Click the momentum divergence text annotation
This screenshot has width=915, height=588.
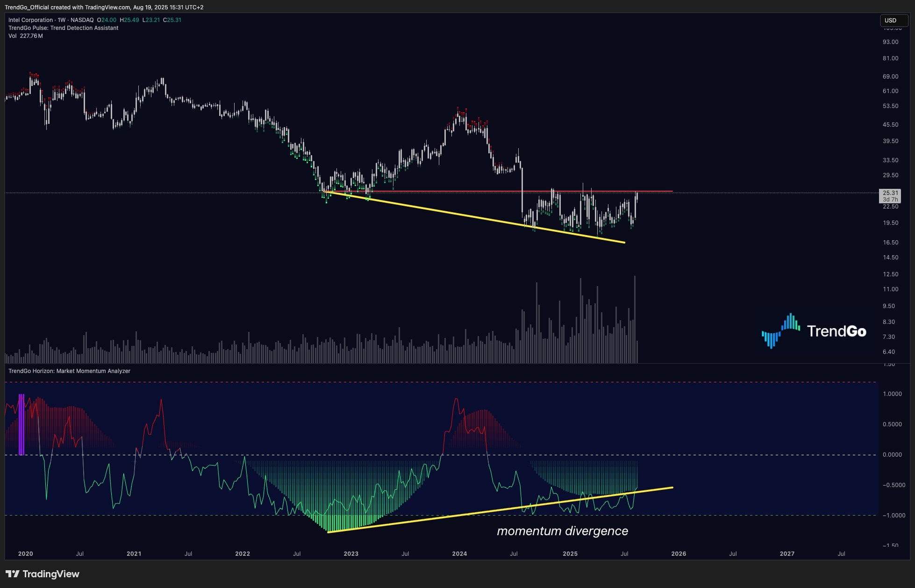click(562, 531)
